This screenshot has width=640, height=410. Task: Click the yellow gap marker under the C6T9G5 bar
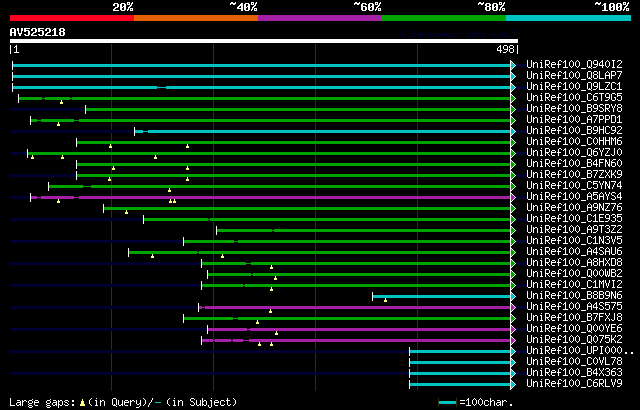[x=61, y=102]
